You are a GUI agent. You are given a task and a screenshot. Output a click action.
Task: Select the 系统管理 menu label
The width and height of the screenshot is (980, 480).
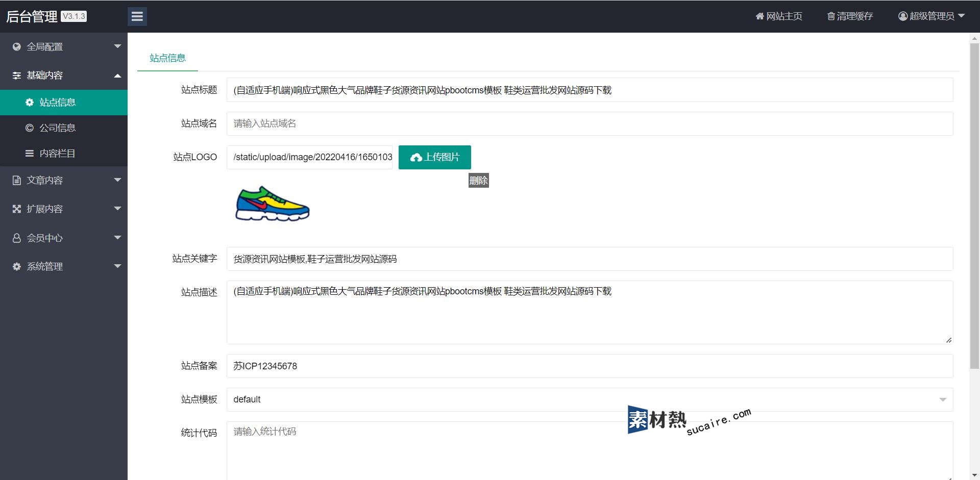point(45,267)
